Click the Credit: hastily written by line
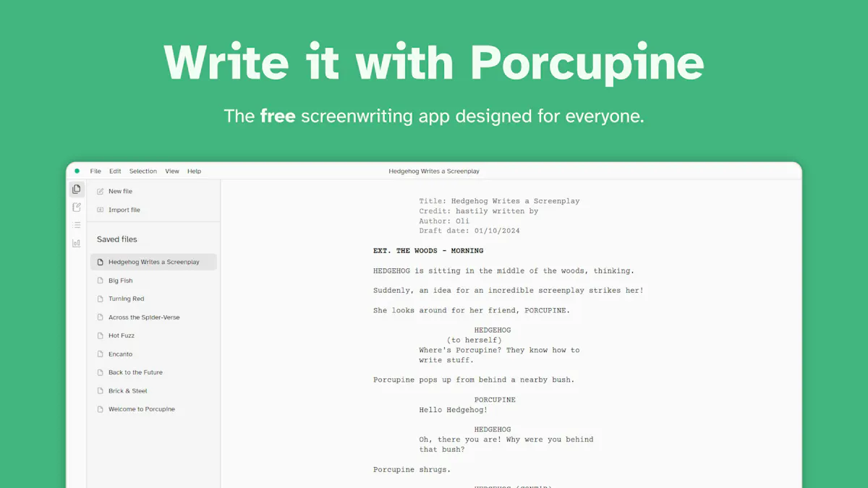This screenshot has height=488, width=868. pos(479,211)
